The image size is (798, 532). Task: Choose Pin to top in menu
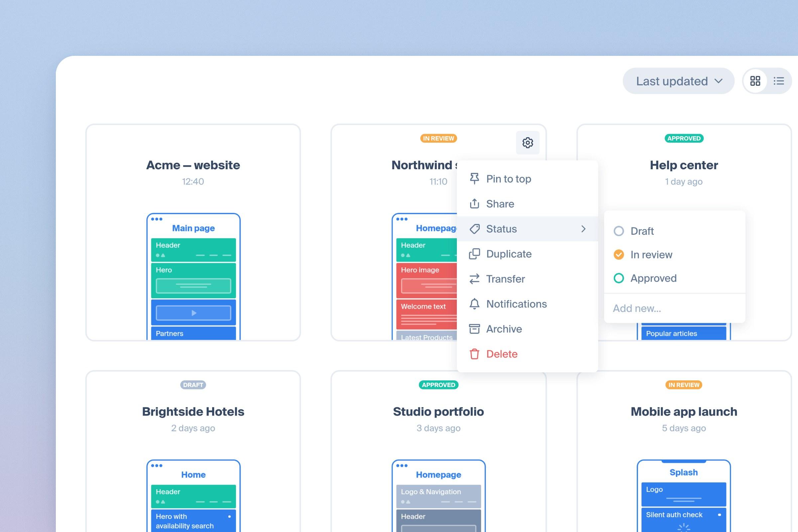(x=528, y=179)
